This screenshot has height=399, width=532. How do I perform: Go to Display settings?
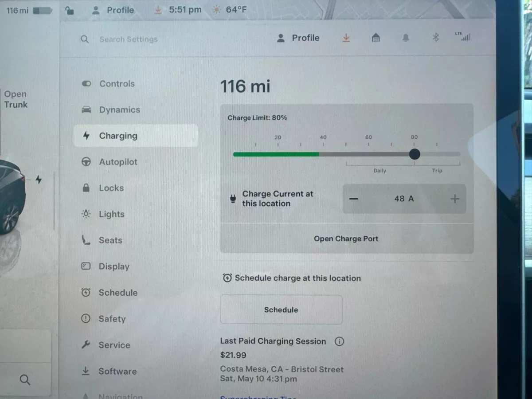tap(114, 266)
